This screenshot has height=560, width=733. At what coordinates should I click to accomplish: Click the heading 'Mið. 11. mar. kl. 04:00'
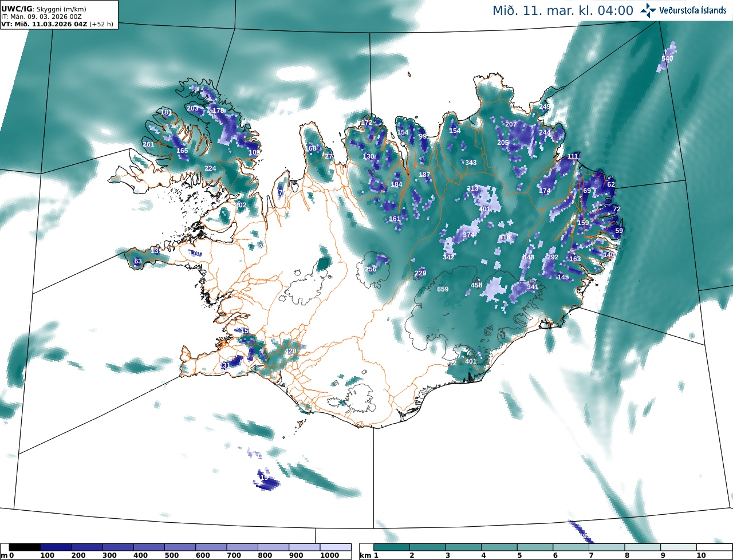(x=563, y=10)
